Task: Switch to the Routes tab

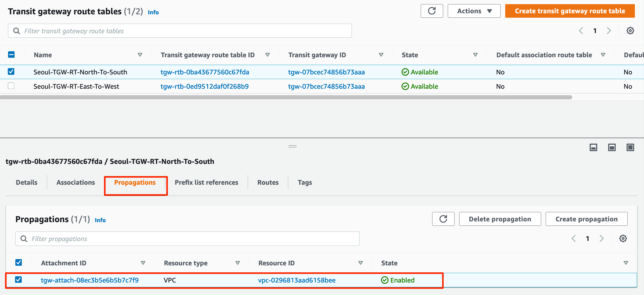Action: pos(268,182)
